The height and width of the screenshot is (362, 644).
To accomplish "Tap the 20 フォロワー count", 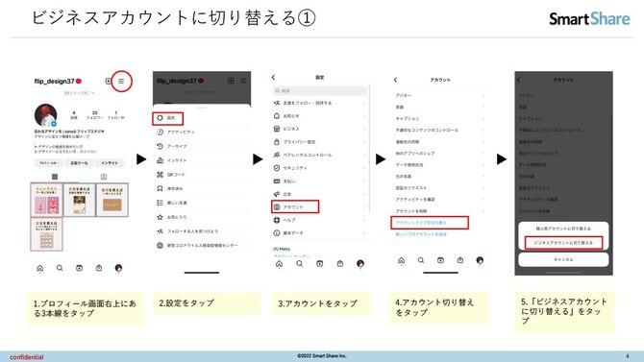I will (95, 115).
